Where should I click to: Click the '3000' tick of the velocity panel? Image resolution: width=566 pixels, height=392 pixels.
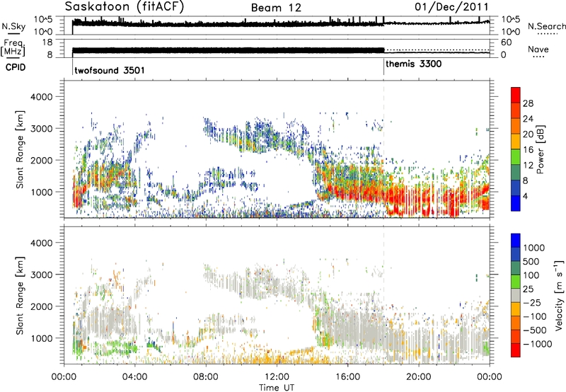tap(42, 275)
